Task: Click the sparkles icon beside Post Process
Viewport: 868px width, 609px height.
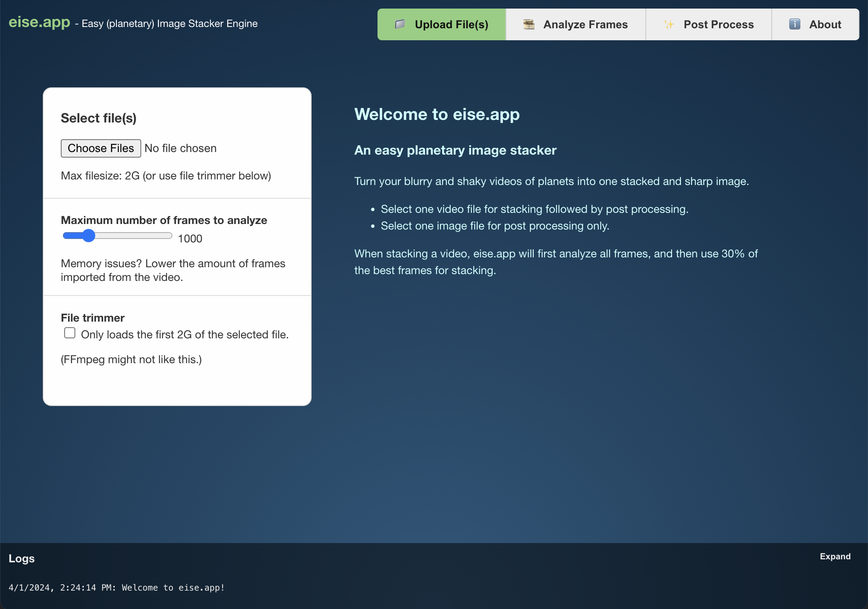Action: point(669,24)
